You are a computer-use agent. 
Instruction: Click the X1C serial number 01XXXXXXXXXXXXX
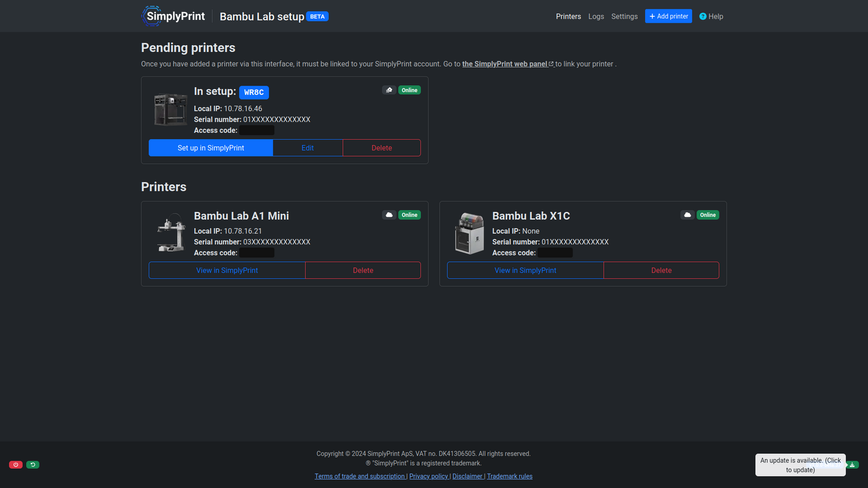click(575, 242)
